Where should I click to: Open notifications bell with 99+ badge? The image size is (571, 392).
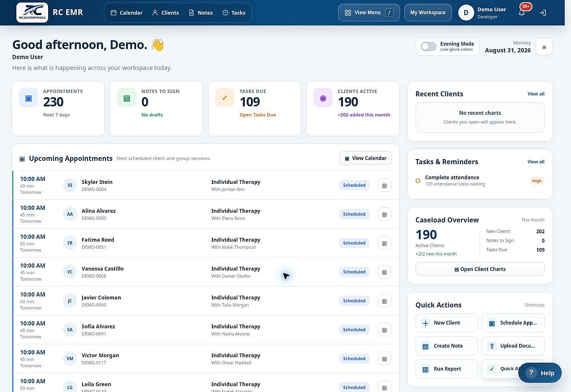[x=522, y=13]
